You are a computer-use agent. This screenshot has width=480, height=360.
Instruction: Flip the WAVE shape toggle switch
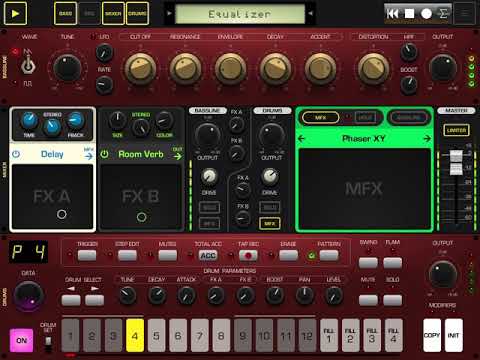[x=28, y=65]
